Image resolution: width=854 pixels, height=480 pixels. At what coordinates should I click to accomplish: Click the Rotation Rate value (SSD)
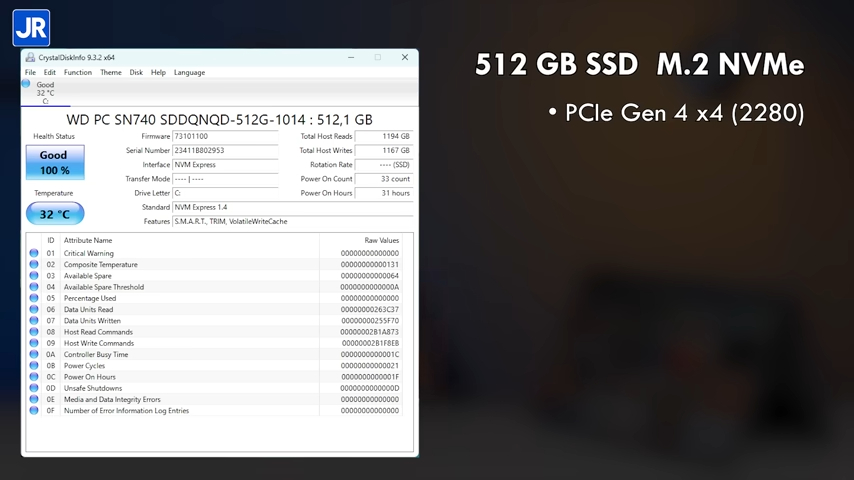(x=384, y=165)
